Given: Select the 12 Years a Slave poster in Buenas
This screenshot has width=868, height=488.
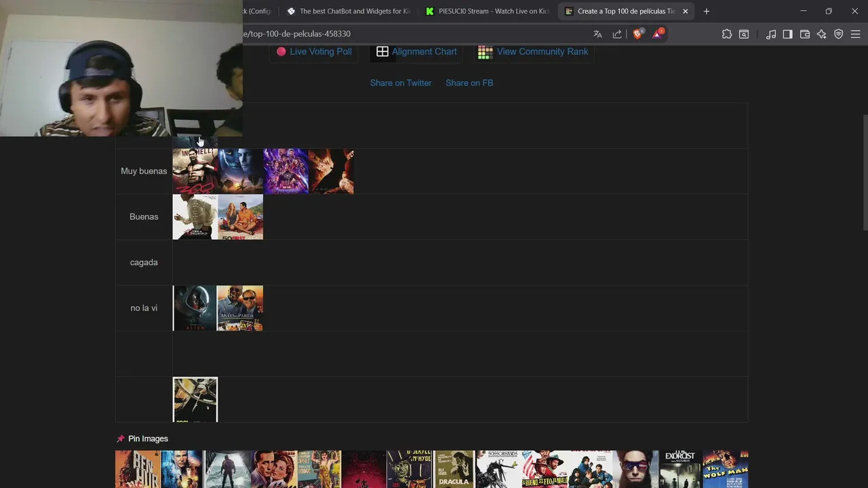Looking at the screenshot, I should 195,217.
